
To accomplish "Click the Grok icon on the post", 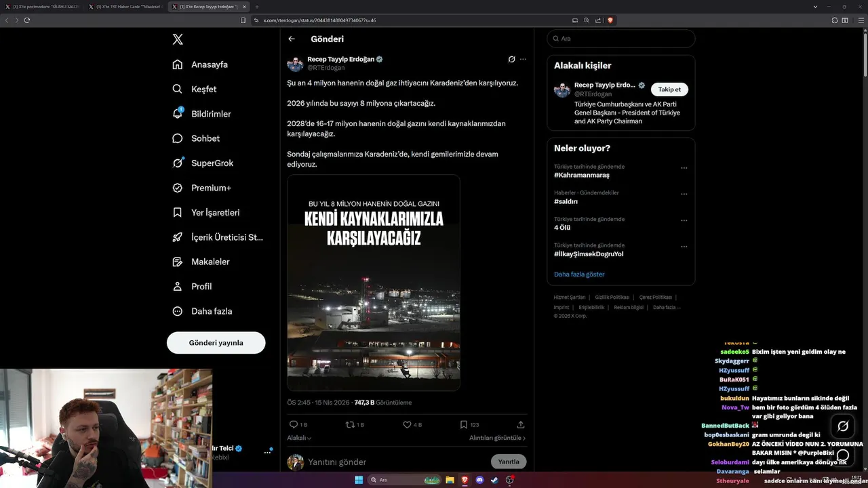I will [512, 59].
